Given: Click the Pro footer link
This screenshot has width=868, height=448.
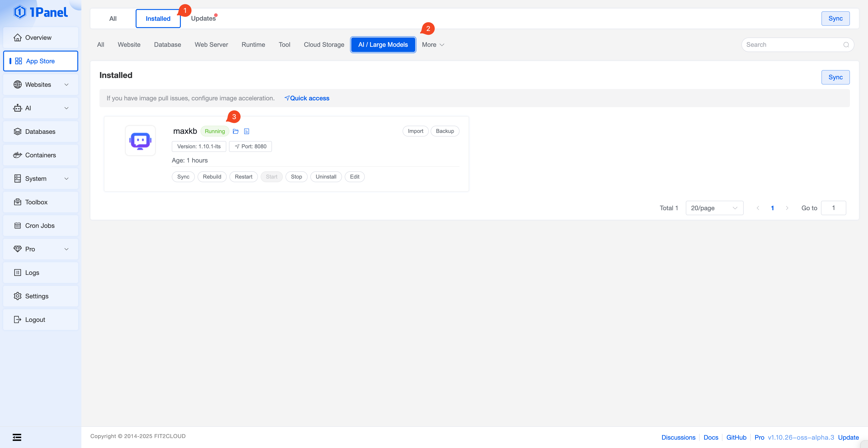Looking at the screenshot, I should coord(759,437).
